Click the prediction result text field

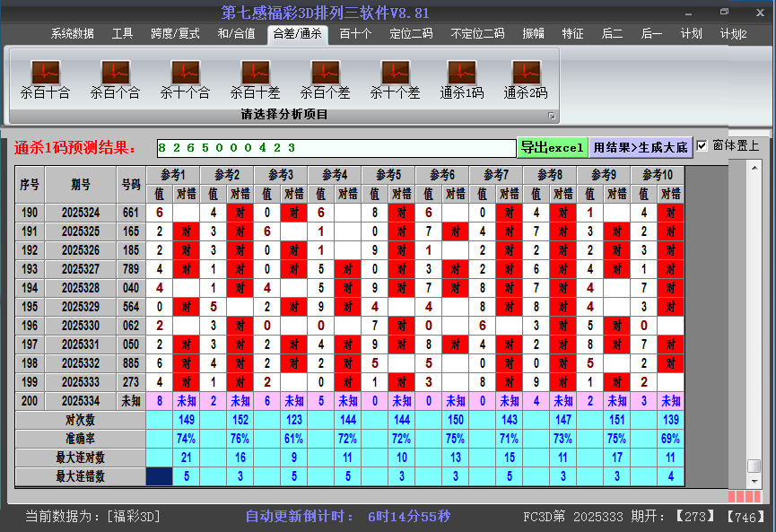click(x=335, y=147)
